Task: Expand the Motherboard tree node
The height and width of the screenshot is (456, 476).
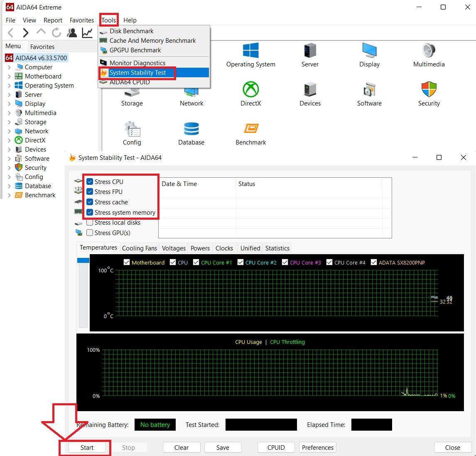Action: click(x=9, y=76)
